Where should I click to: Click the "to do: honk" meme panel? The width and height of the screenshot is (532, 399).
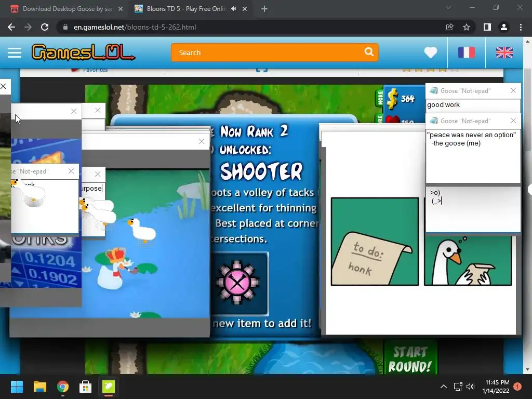tap(375, 241)
